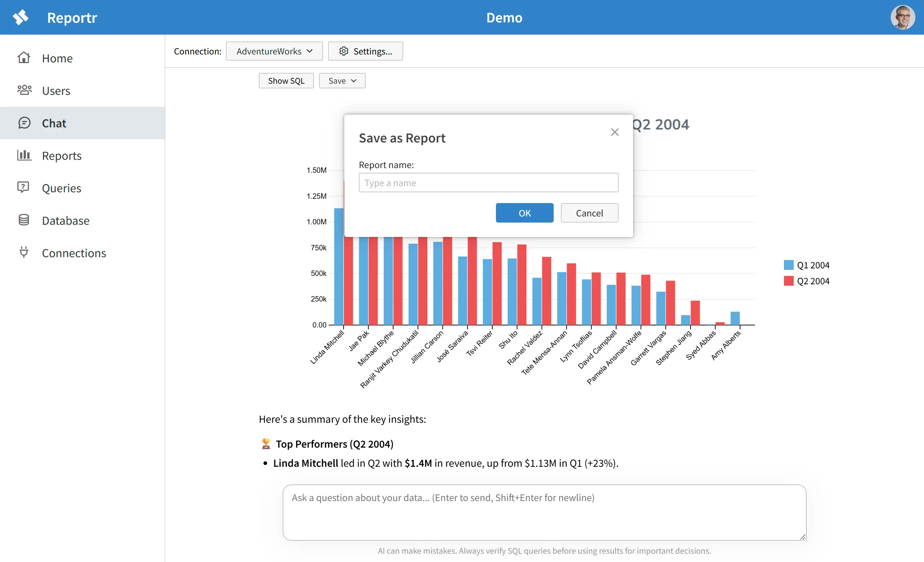Click the Connections plug icon
Screen dimensions: 924x562
click(x=23, y=253)
